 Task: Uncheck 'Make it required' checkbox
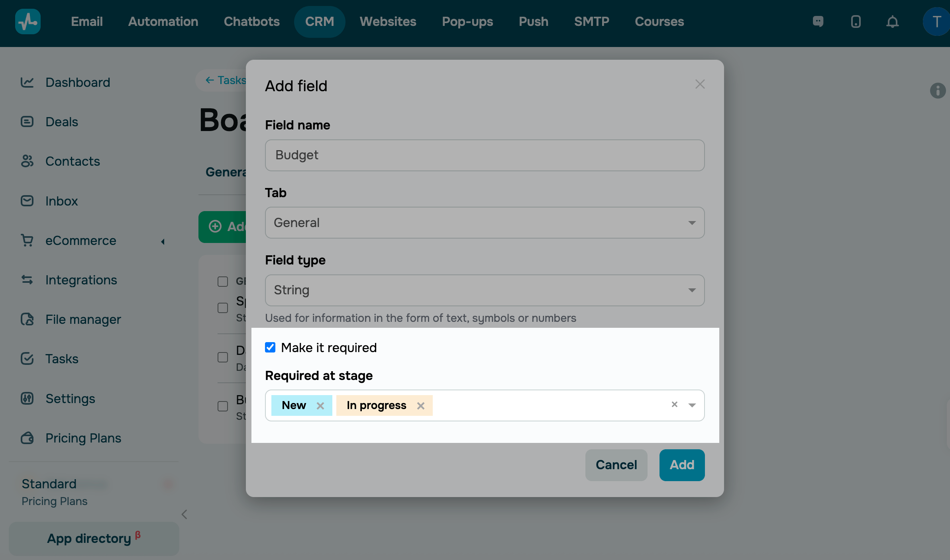coord(270,347)
